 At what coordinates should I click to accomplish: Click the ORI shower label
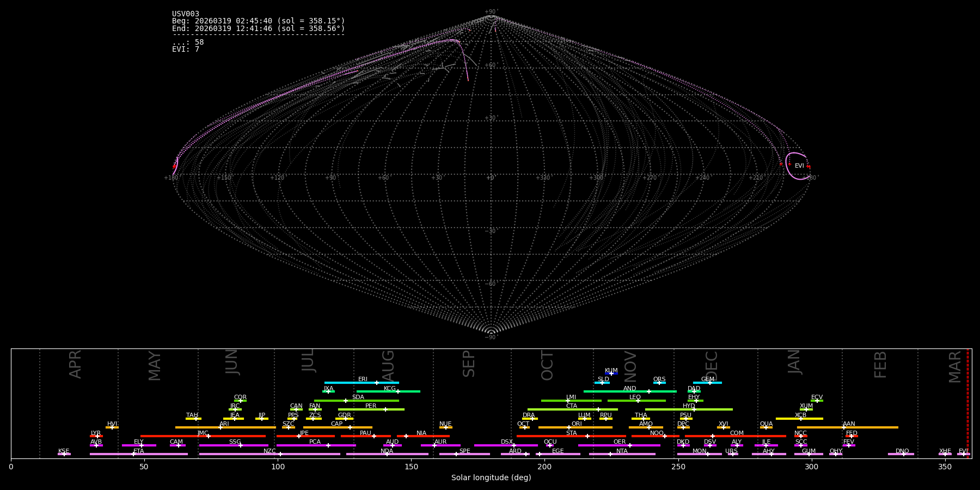(577, 424)
